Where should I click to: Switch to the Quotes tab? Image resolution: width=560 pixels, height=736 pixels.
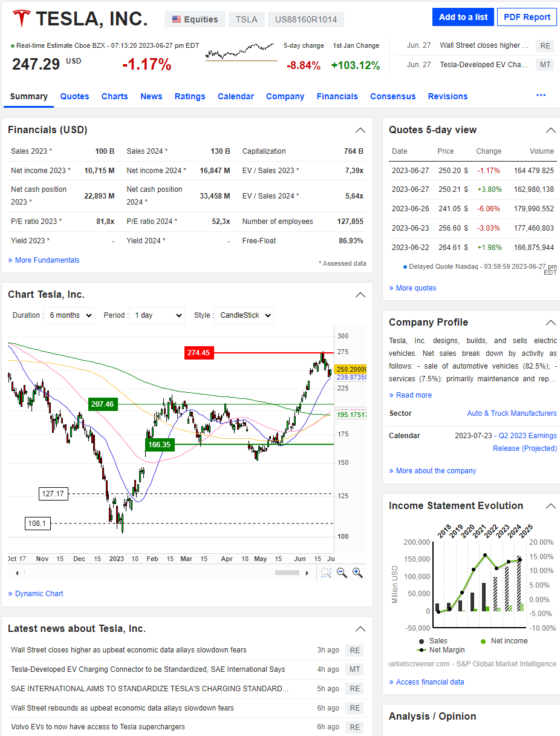click(x=74, y=96)
